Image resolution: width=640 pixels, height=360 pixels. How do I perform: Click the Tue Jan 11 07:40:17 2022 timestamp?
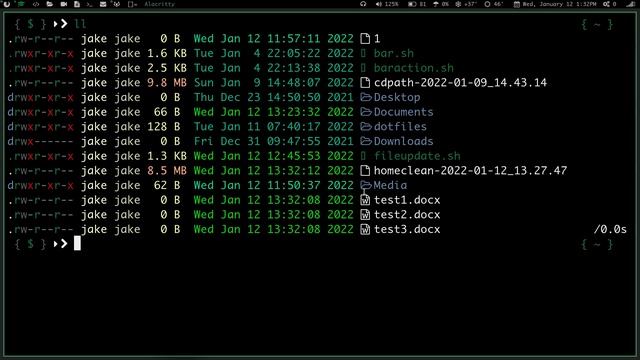coord(273,127)
